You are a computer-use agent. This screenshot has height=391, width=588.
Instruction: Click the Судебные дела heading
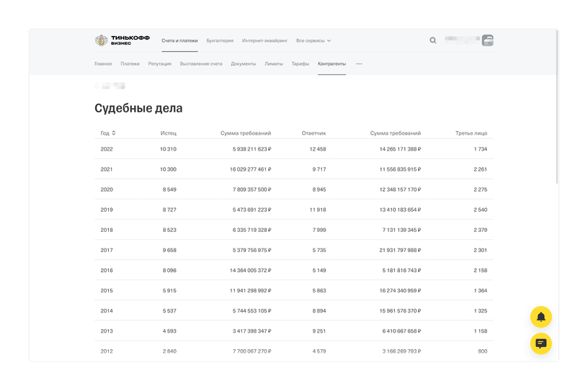[138, 108]
